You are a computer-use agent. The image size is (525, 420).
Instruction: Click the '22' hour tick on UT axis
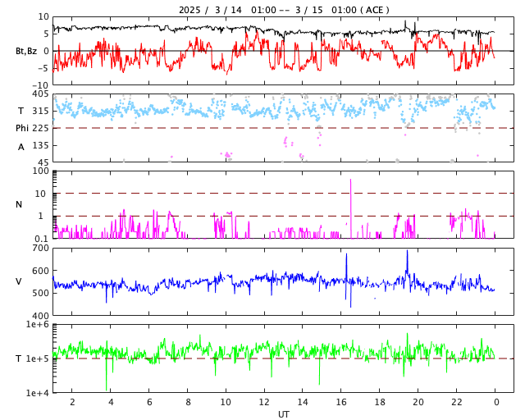[457, 402]
